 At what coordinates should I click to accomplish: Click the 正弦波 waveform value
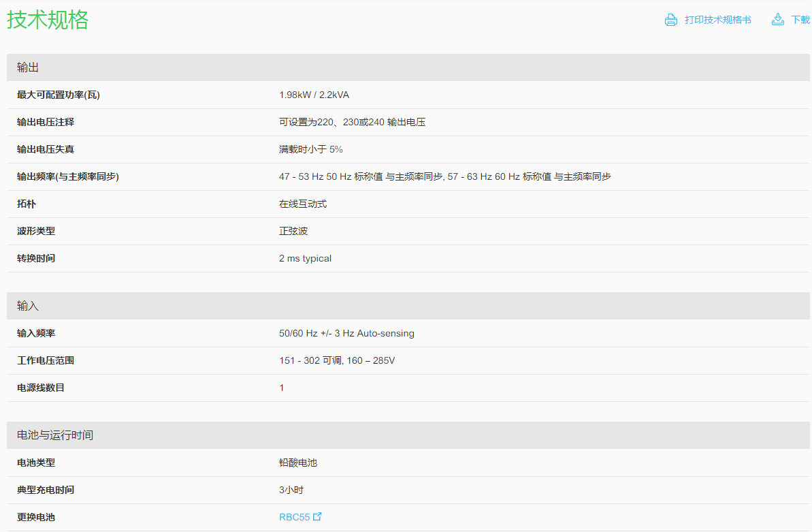pos(293,231)
